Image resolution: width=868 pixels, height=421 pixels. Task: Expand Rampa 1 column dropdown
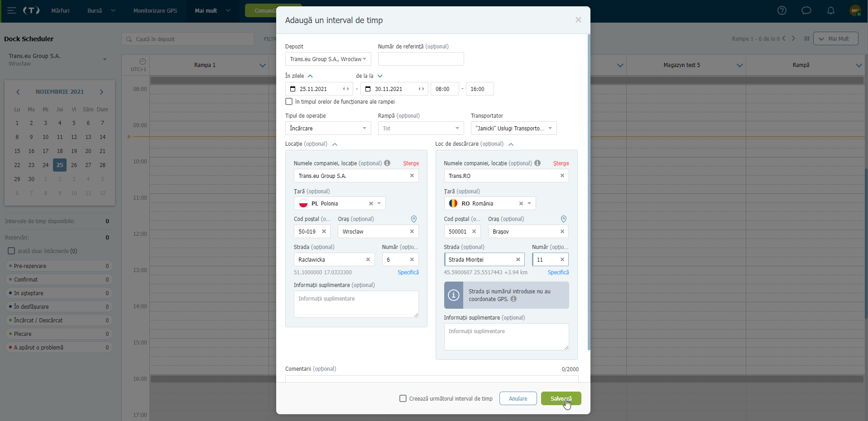[x=262, y=65]
